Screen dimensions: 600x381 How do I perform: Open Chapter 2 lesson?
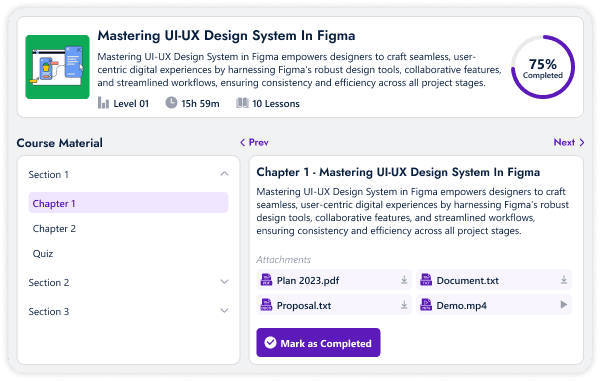(54, 229)
